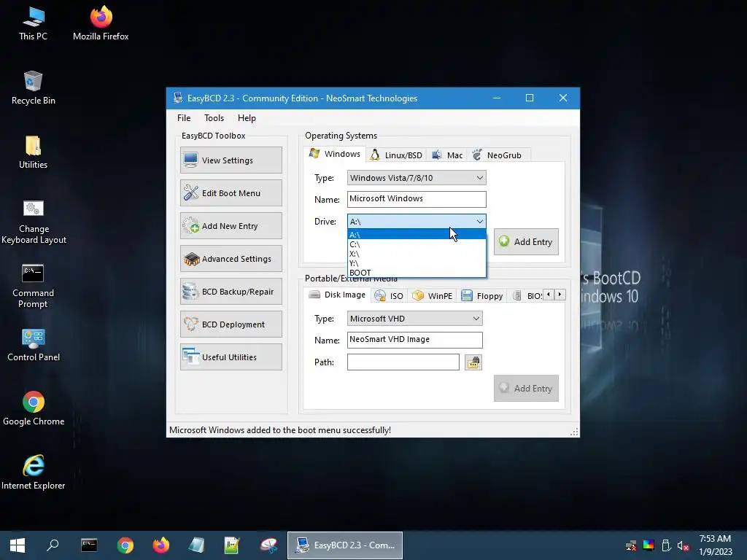Click the muted volume tray icon
Image resolution: width=747 pixels, height=560 pixels.
[683, 545]
